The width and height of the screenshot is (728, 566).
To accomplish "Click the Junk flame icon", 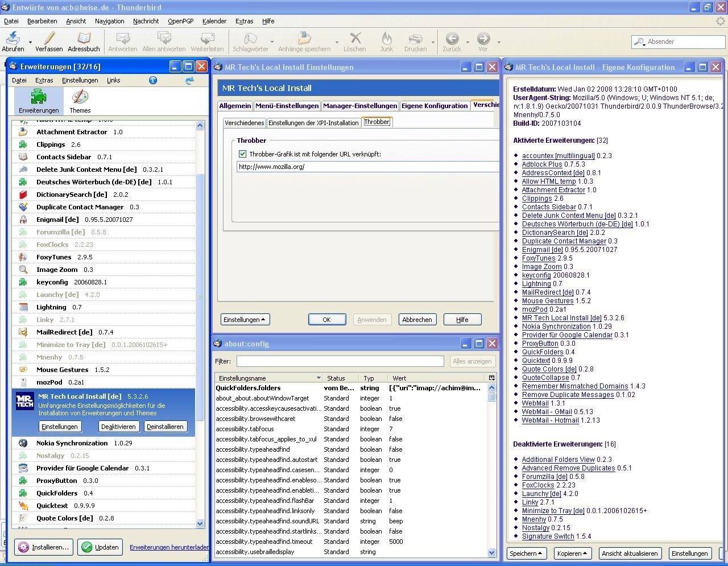I will (387, 38).
